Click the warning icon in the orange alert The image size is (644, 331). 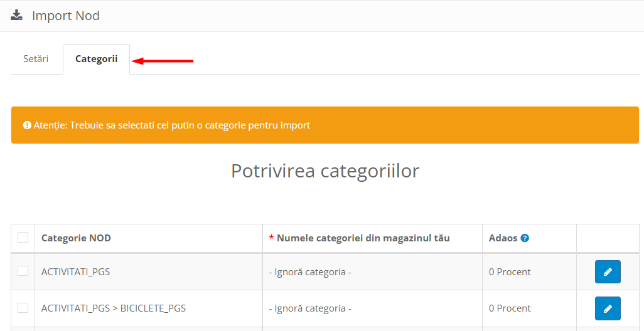pos(27,125)
